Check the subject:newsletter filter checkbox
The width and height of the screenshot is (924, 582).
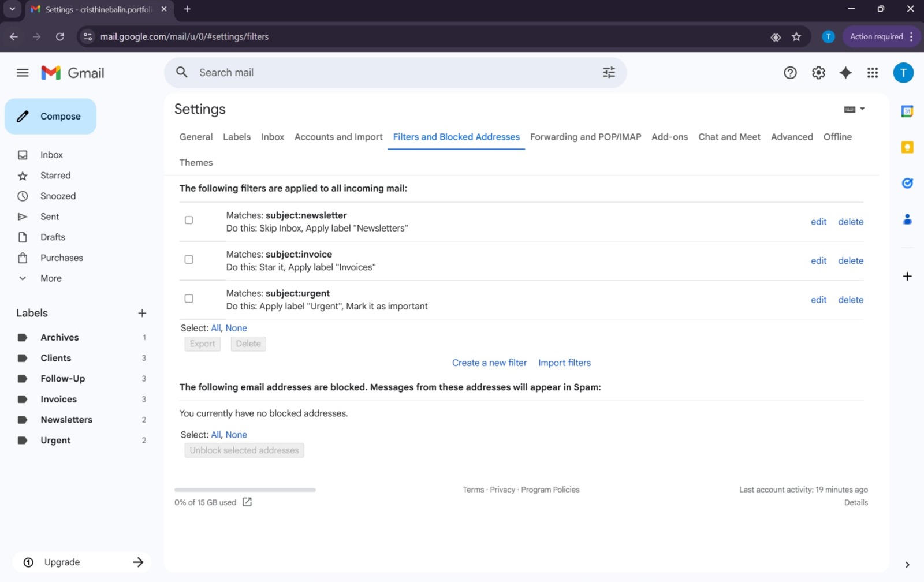click(x=189, y=220)
